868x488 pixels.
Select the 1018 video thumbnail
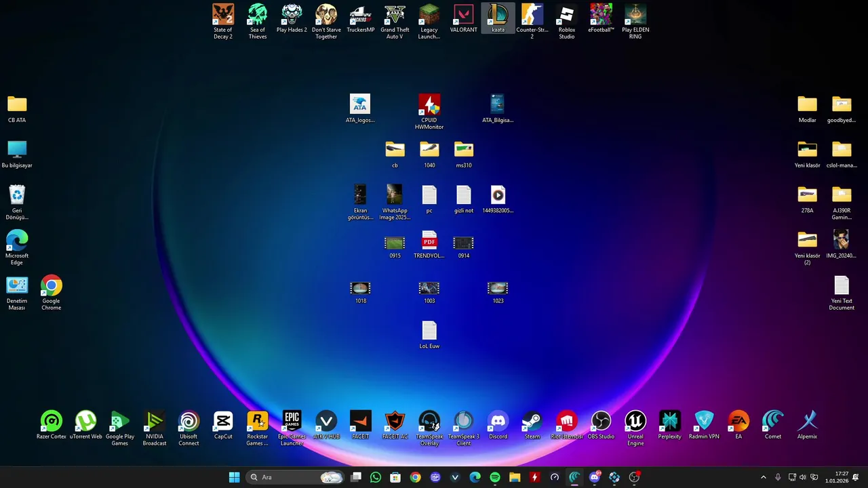[x=361, y=293]
